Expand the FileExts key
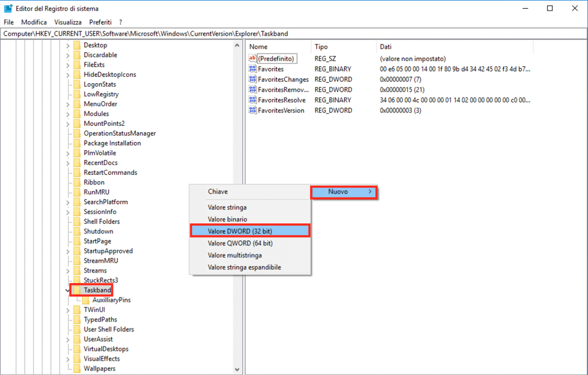This screenshot has width=588, height=375. (x=68, y=65)
